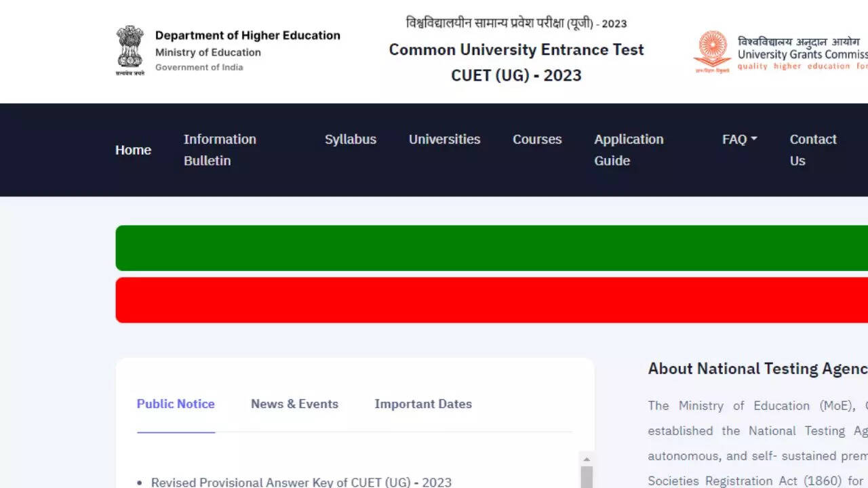Open the Information Bulletin page

coord(220,150)
